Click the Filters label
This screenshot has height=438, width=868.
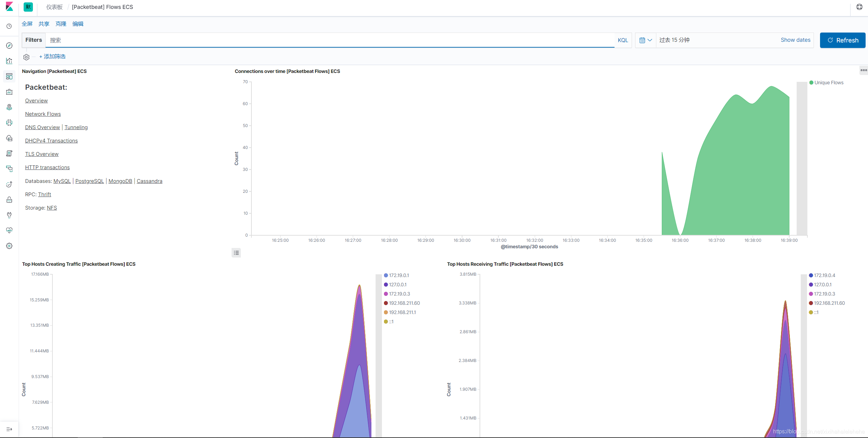pyautogui.click(x=34, y=40)
